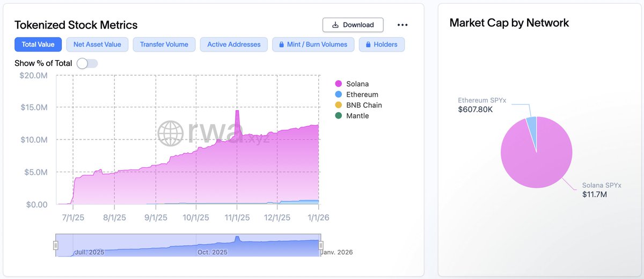Image resolution: width=644 pixels, height=279 pixels.
Task: Switch to Transfer Volume tab
Action: 164,45
